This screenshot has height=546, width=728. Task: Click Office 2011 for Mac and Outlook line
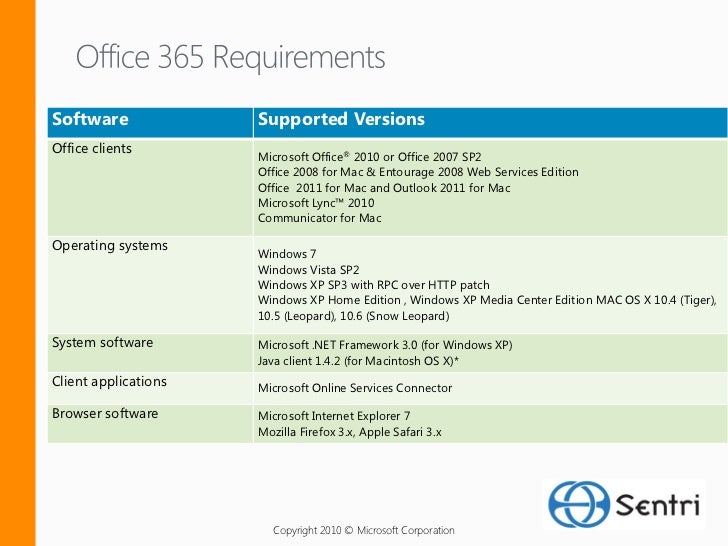tap(384, 188)
